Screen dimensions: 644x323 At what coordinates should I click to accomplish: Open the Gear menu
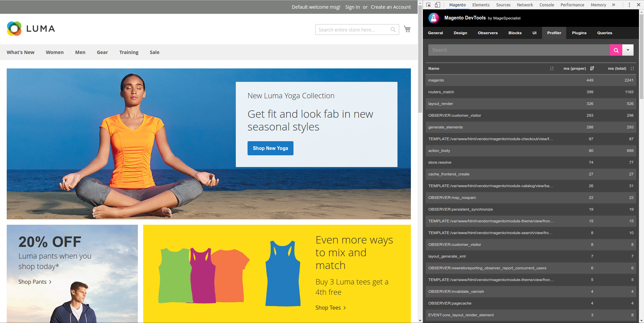point(102,52)
